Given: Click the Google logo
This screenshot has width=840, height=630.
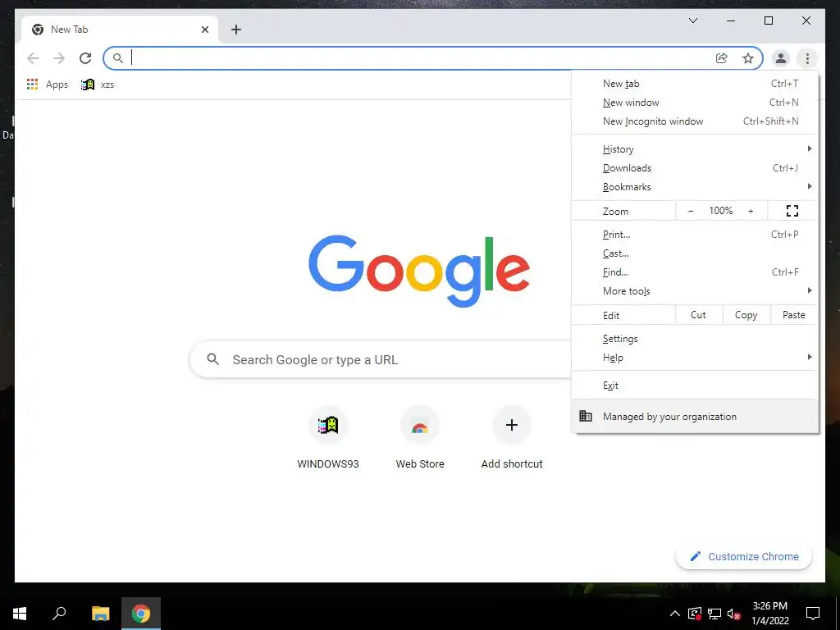Looking at the screenshot, I should coord(419,271).
